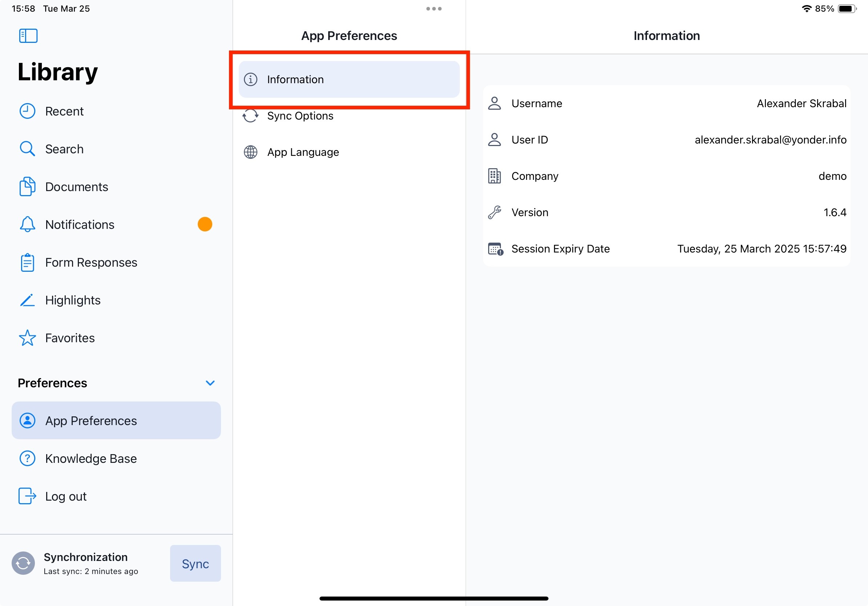Image resolution: width=868 pixels, height=606 pixels.
Task: Click the Search magnifier icon
Action: [27, 149]
